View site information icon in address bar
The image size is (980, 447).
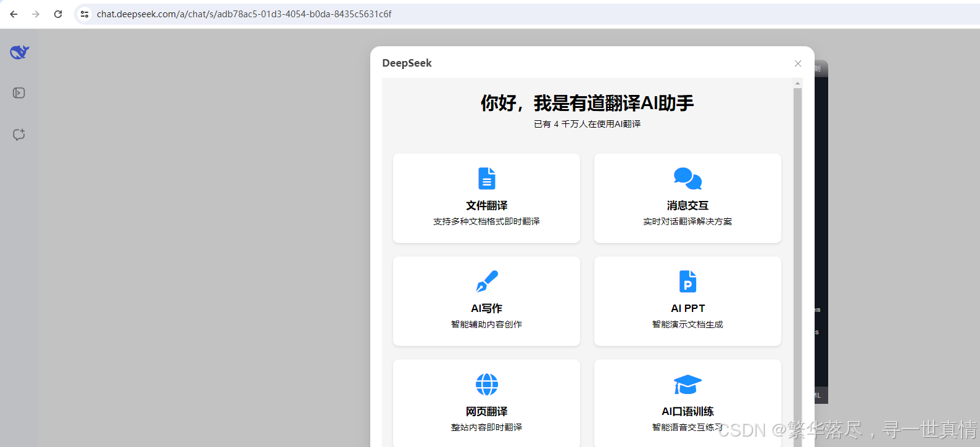pyautogui.click(x=85, y=14)
